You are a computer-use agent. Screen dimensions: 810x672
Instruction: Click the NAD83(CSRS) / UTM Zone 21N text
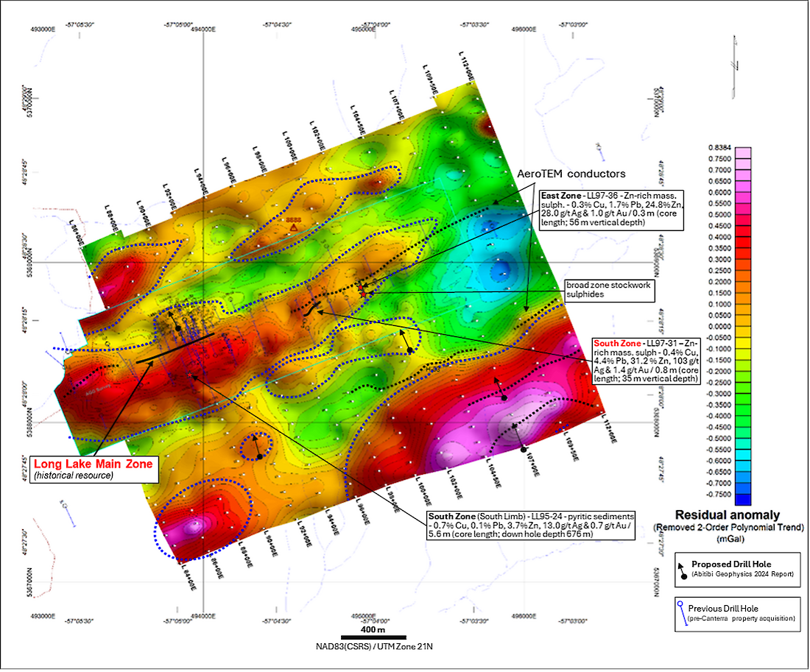(373, 647)
